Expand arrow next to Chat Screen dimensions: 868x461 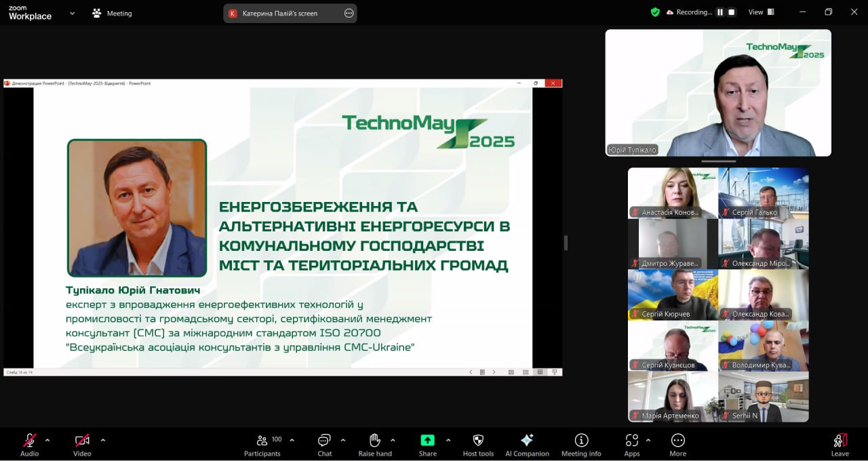click(x=343, y=440)
